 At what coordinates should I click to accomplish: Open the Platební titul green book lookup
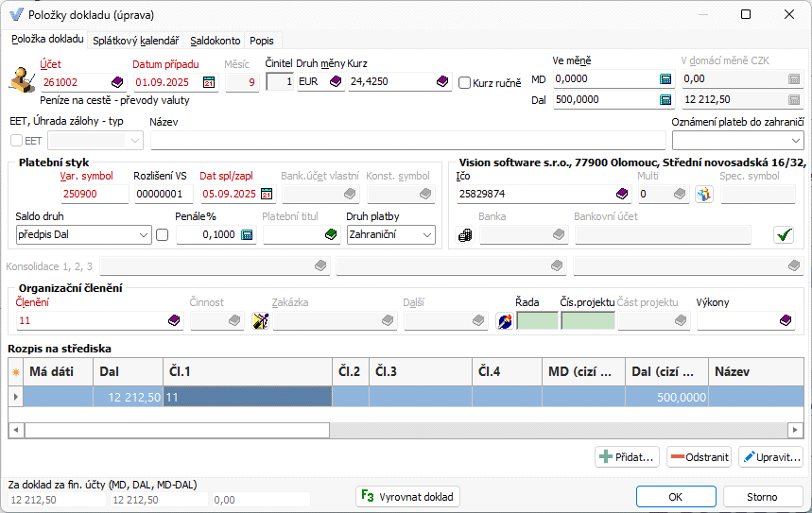click(331, 234)
